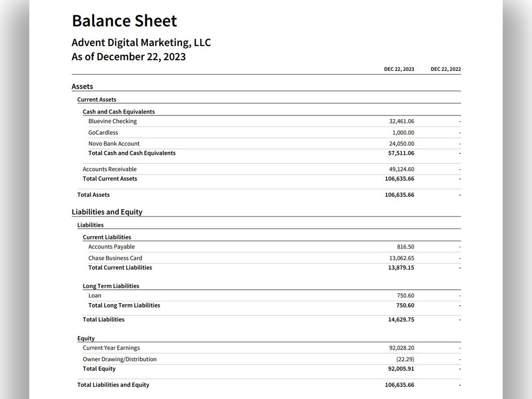
Task: Click the DEC 22, 2022 column header
Action: (445, 69)
